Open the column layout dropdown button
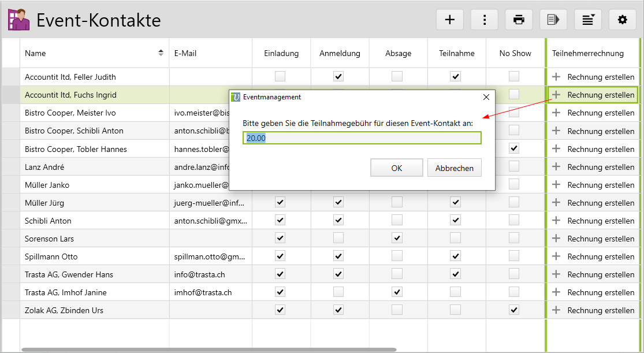Screen dimensions: 644x353 coord(588,20)
